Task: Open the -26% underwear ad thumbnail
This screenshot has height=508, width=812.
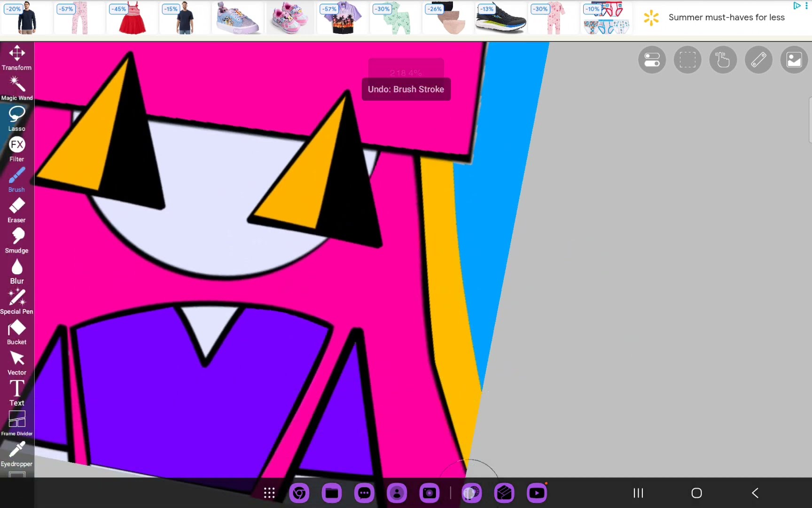Action: (448, 18)
